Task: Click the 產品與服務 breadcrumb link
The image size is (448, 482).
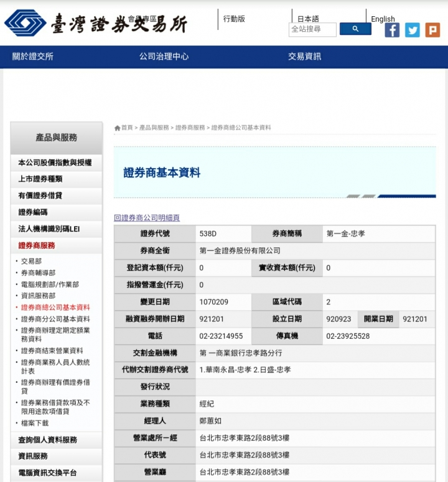Action: coord(154,128)
